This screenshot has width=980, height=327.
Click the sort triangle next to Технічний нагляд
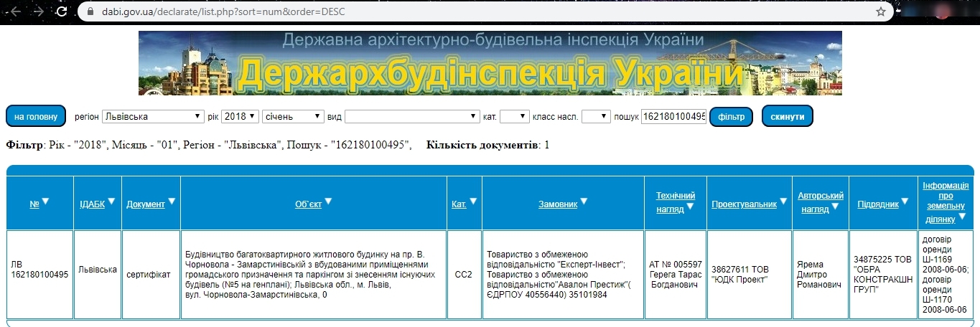click(x=690, y=207)
